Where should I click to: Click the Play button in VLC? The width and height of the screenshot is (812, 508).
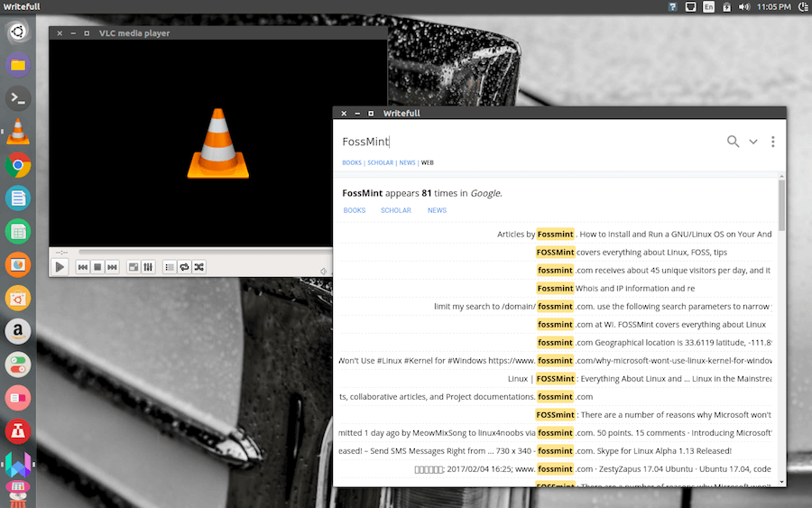click(x=60, y=267)
